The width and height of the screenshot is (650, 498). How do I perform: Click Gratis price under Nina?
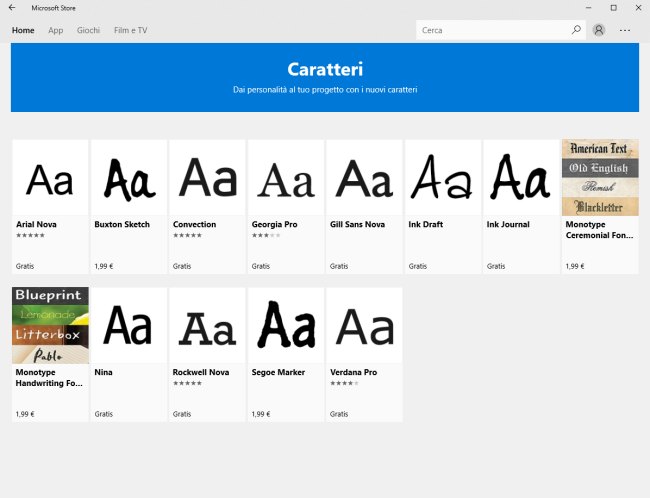(x=103, y=414)
